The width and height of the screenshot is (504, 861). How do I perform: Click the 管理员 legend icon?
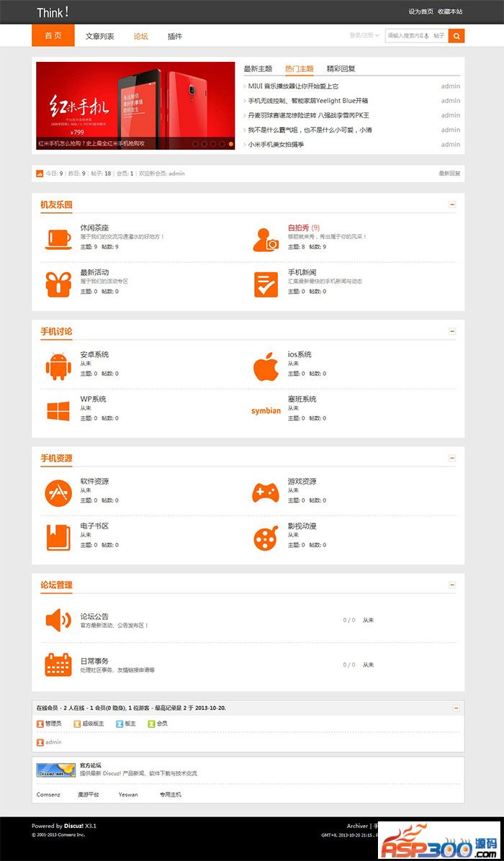(x=40, y=723)
